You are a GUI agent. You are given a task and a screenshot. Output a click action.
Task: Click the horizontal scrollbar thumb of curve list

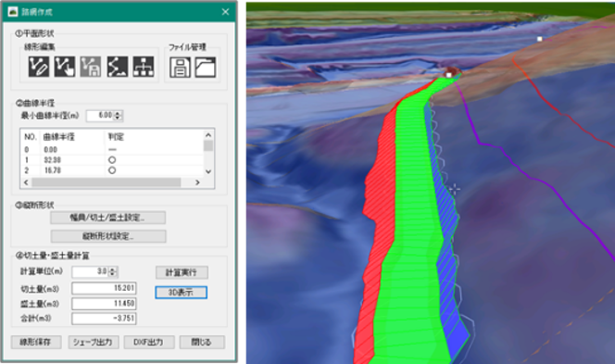(x=107, y=182)
